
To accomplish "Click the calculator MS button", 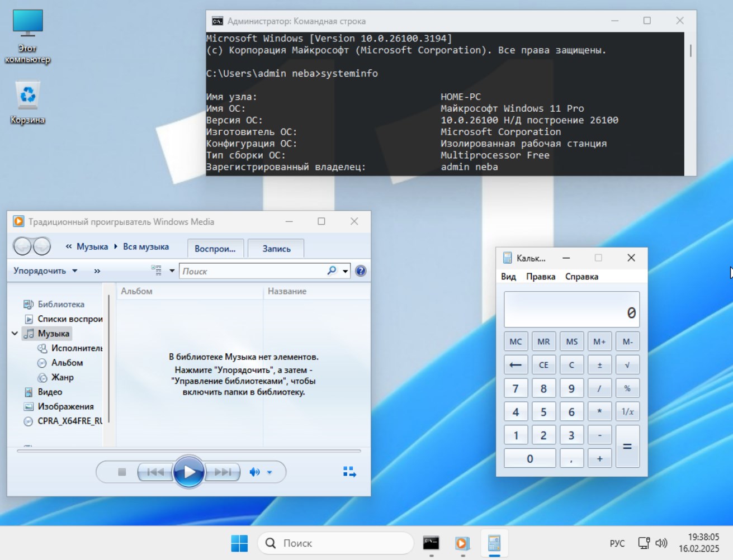I will point(571,341).
